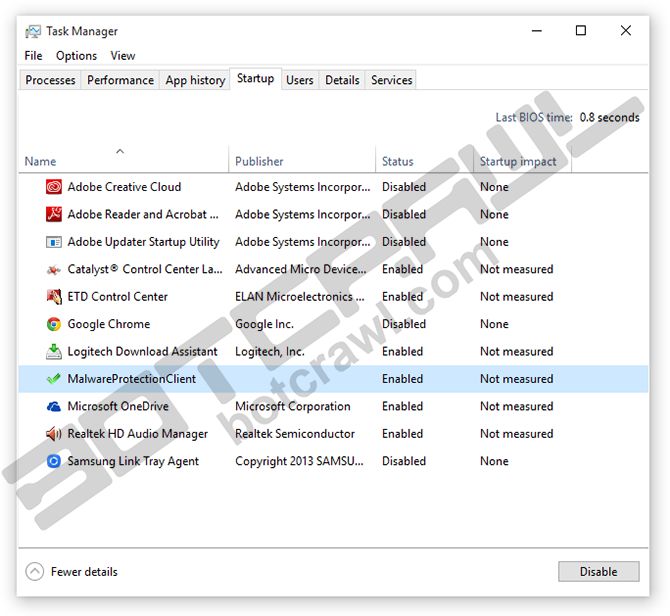Screen dimensions: 670x616
Task: Open the Options menu
Action: [76, 56]
